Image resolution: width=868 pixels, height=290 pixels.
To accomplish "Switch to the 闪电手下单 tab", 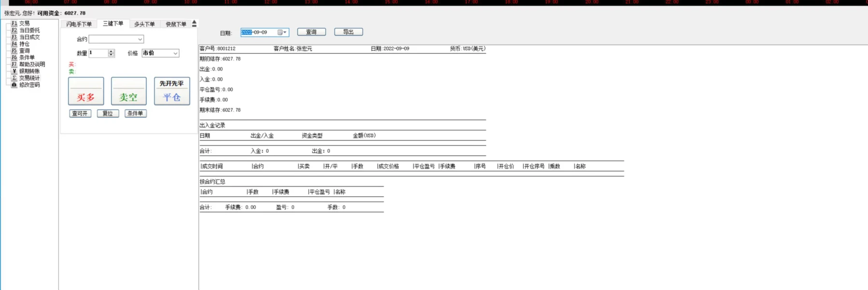I will coord(79,24).
